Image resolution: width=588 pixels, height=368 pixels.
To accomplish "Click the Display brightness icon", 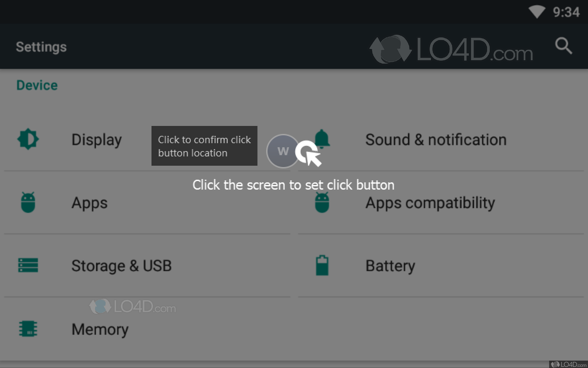I will pos(28,139).
